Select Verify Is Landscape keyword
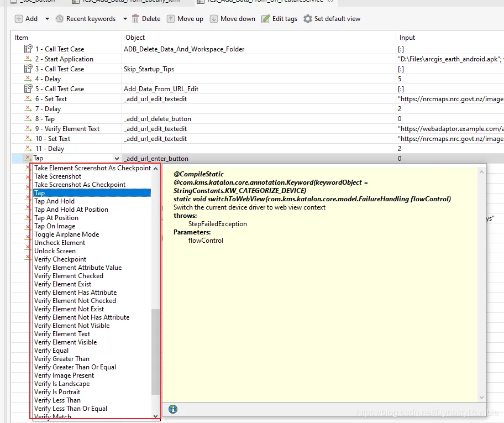 [92, 384]
